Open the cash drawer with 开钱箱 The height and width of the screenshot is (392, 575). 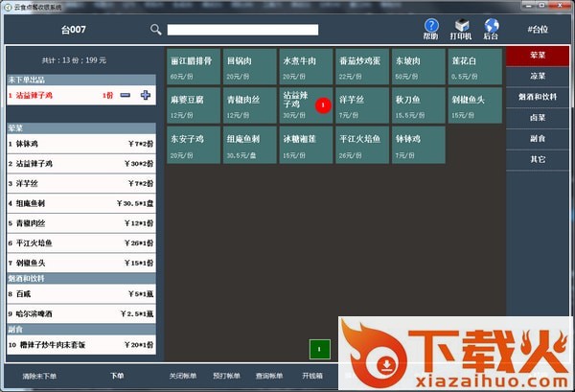click(x=312, y=376)
